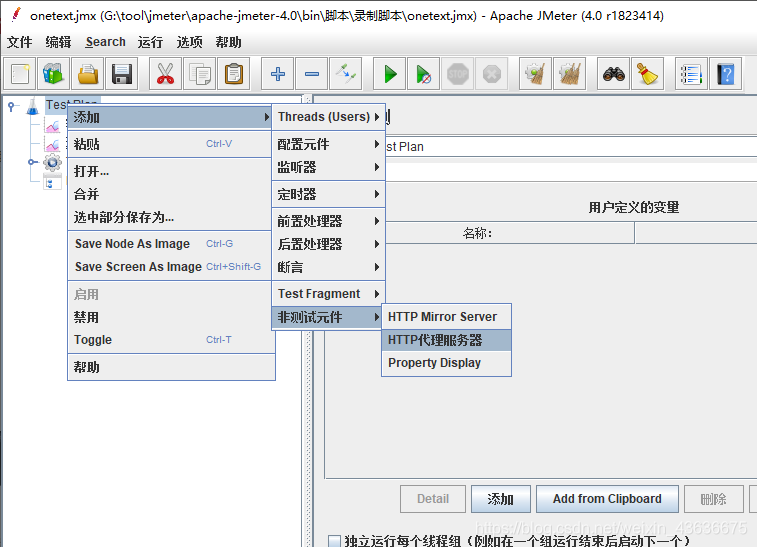Start the test with green play icon
The width and height of the screenshot is (757, 547).
(x=390, y=74)
